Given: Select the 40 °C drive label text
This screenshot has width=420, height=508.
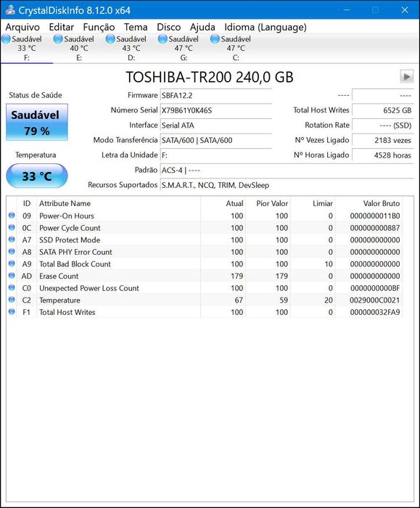Looking at the screenshot, I should (x=79, y=49).
